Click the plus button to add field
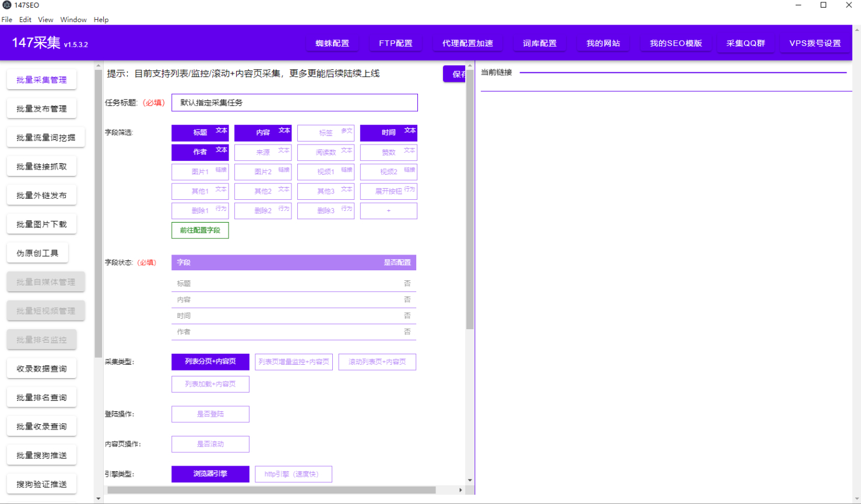 click(x=389, y=211)
